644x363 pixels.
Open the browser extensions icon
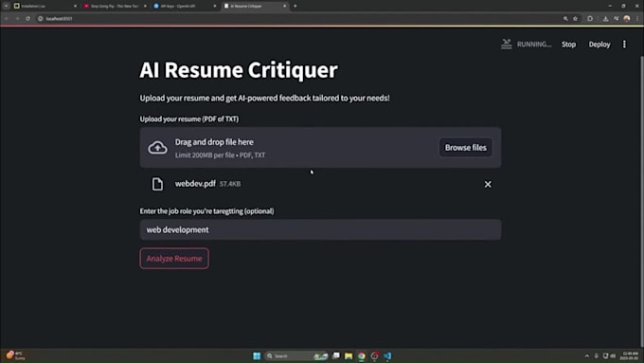(x=590, y=19)
